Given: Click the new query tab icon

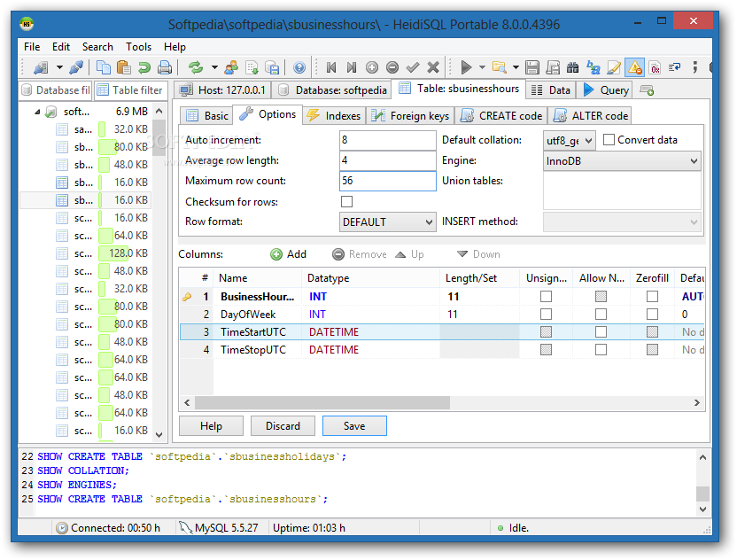Looking at the screenshot, I should [647, 90].
